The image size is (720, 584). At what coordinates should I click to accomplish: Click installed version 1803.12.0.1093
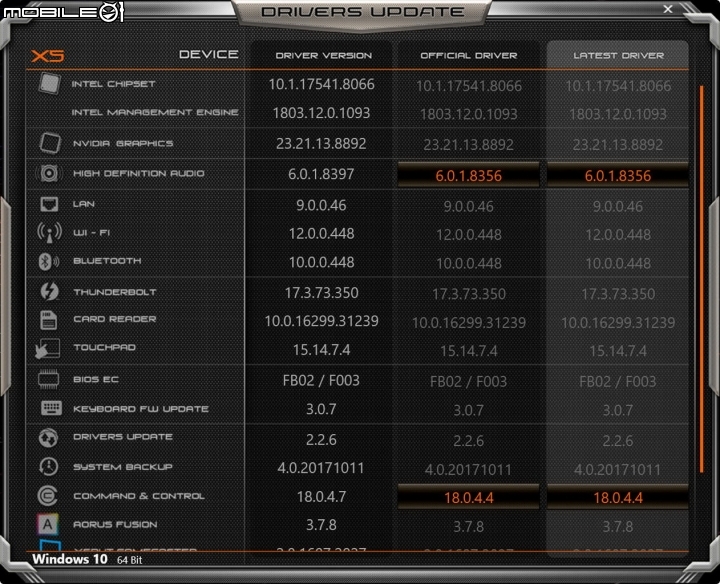(x=321, y=113)
